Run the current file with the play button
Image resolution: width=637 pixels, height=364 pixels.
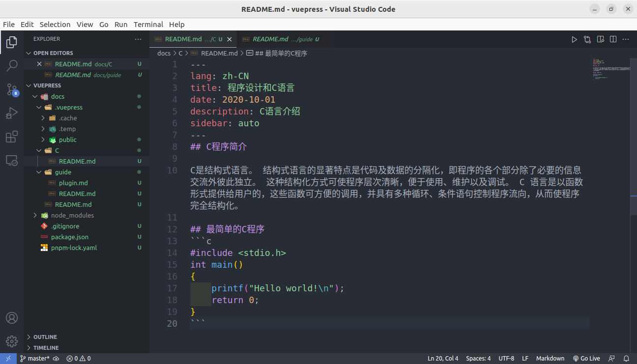coord(575,39)
